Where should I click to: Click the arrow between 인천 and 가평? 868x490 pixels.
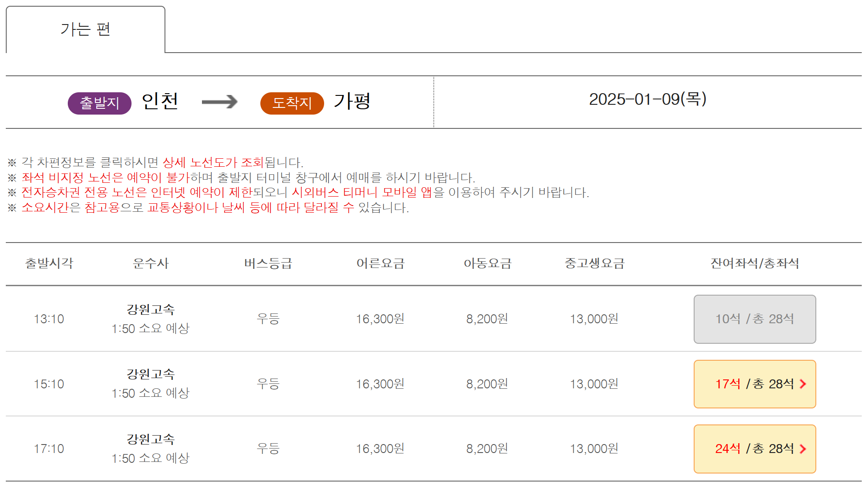click(x=219, y=102)
